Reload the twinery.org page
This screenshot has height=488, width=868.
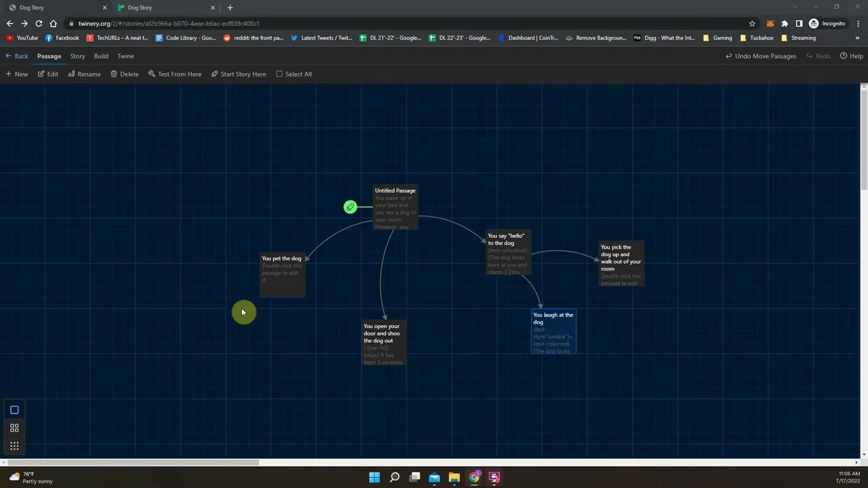[39, 23]
